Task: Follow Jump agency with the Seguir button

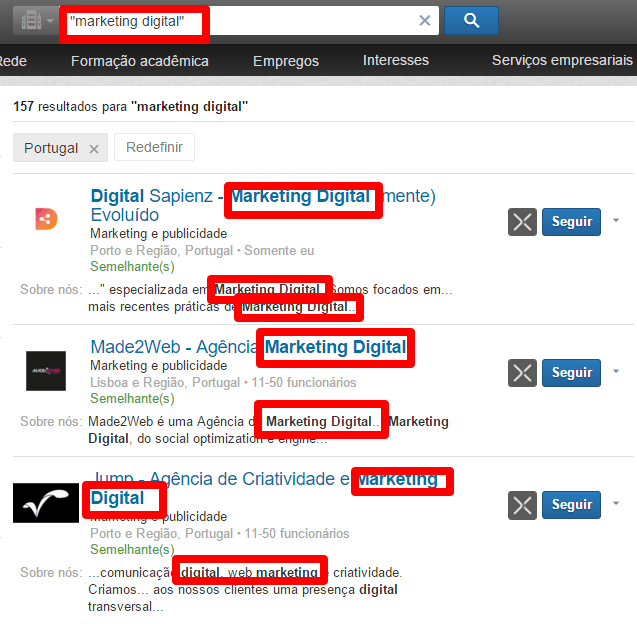Action: point(571,505)
